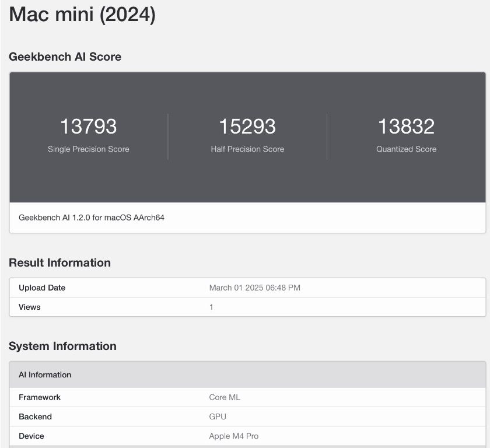Click the Single Precision Score label
This screenshot has height=448, width=490.
(x=89, y=149)
